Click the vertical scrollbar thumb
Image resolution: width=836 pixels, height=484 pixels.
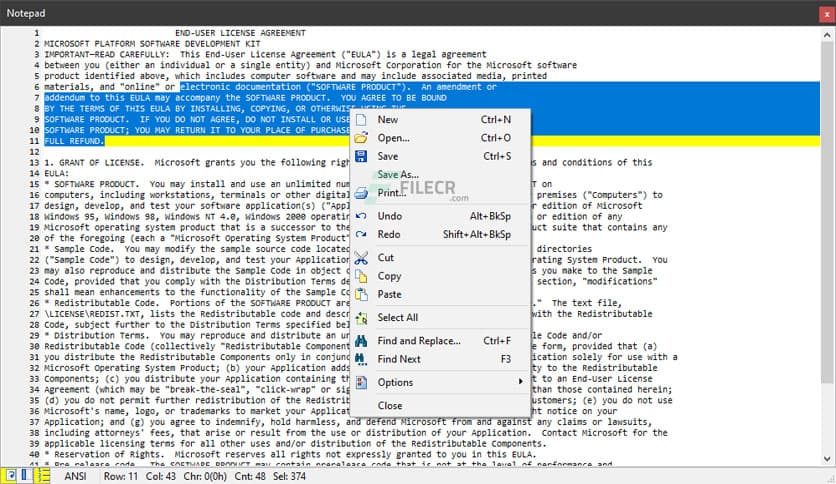click(x=827, y=213)
